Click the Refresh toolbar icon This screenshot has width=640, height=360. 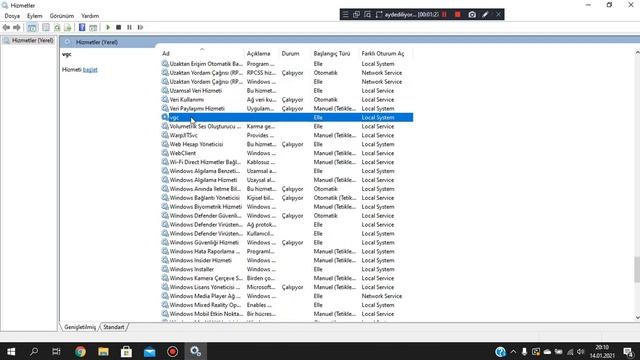coord(57,27)
